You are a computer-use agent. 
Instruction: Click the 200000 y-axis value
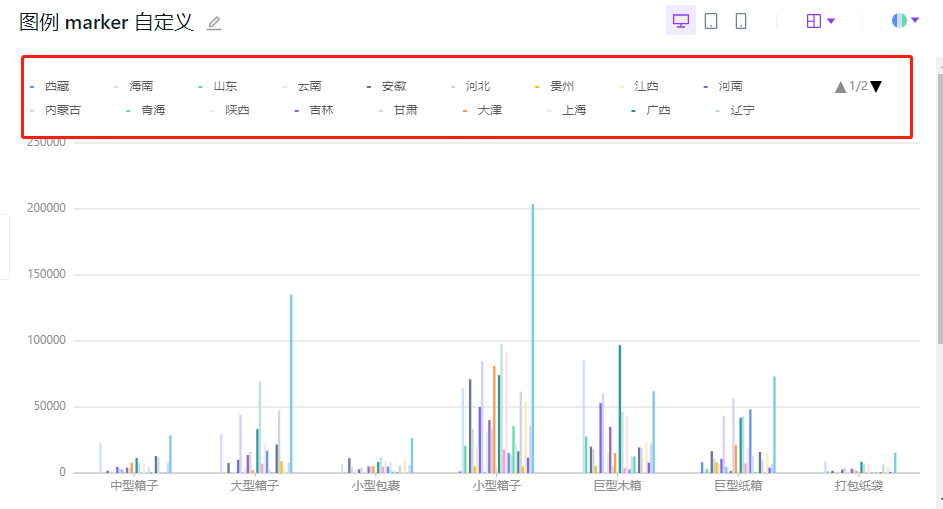coord(46,208)
